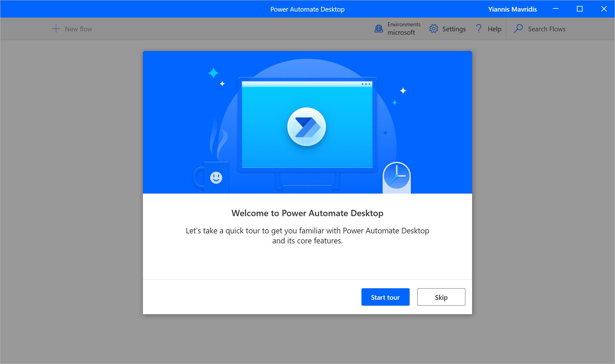Click the Yiannis Mavridis account name
This screenshot has height=364, width=615.
click(512, 9)
